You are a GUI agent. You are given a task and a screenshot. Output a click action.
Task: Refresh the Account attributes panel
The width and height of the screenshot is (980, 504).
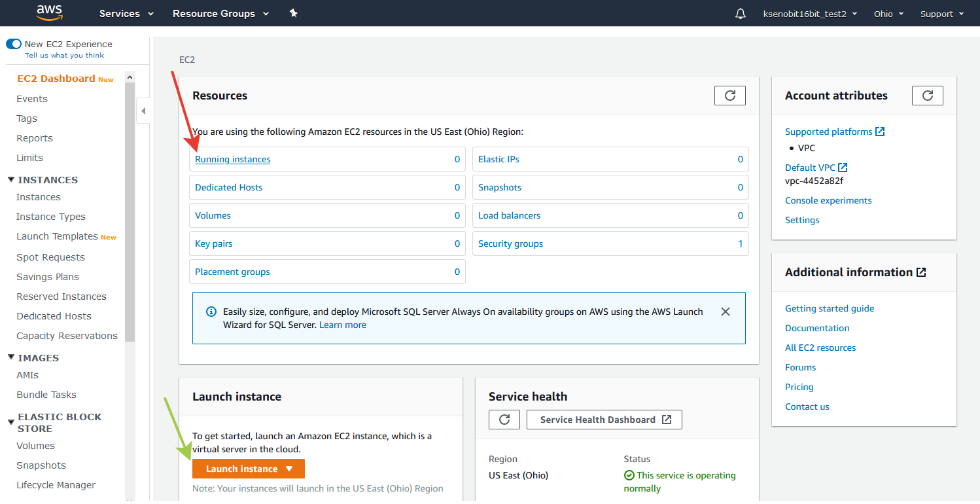point(927,96)
